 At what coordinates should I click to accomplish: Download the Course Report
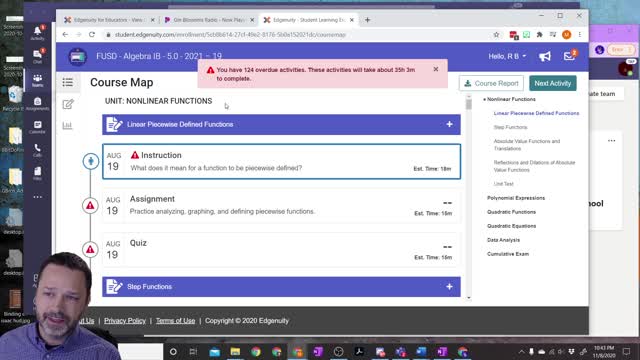[491, 83]
